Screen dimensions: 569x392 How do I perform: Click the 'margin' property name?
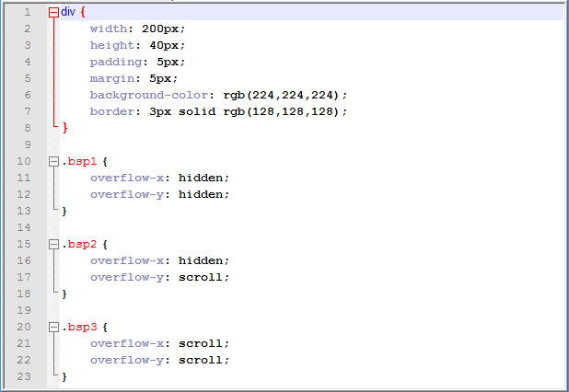[112, 79]
